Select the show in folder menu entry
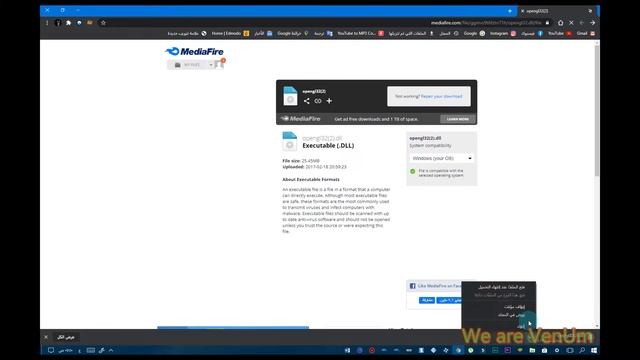The image size is (640, 360). 499,315
